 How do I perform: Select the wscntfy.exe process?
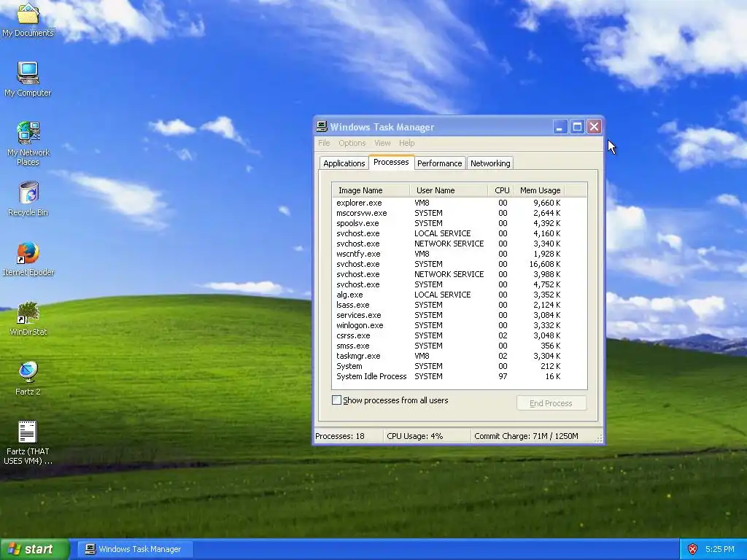pos(460,254)
